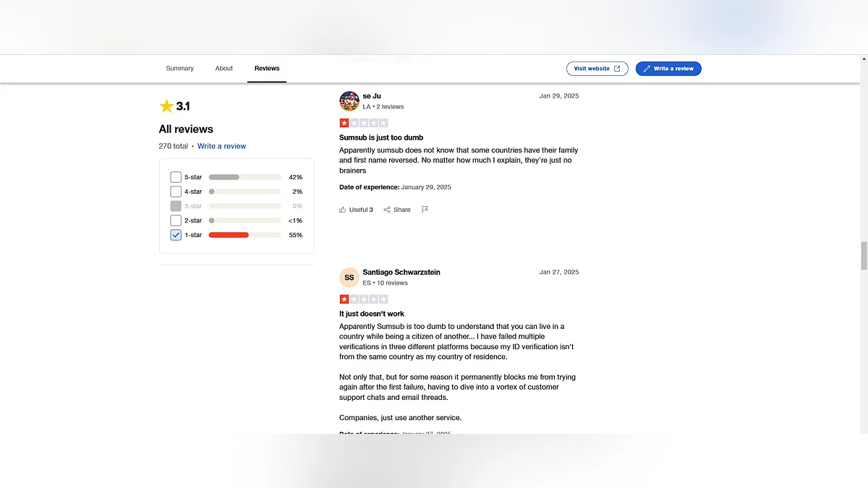The height and width of the screenshot is (488, 868).
Task: Check the 2-star filter checkbox
Action: pyautogui.click(x=176, y=221)
